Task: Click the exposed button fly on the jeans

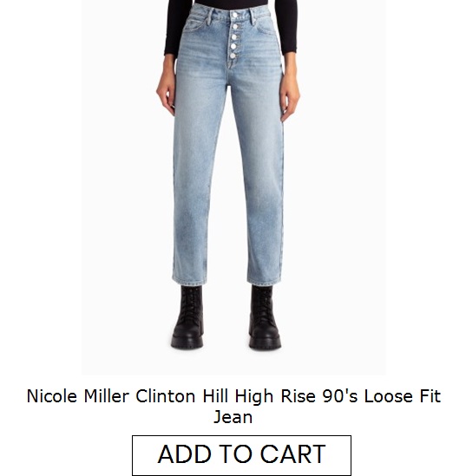Action: tap(233, 36)
